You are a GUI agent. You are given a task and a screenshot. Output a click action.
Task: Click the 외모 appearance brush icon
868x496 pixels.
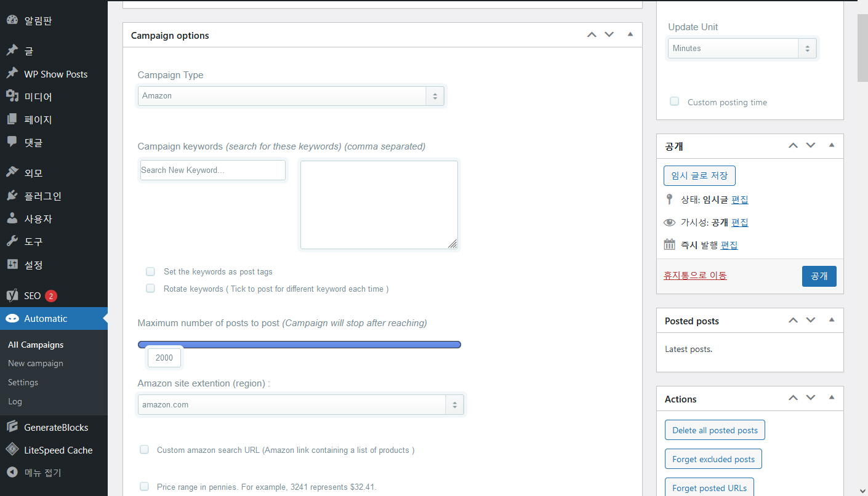tap(12, 173)
